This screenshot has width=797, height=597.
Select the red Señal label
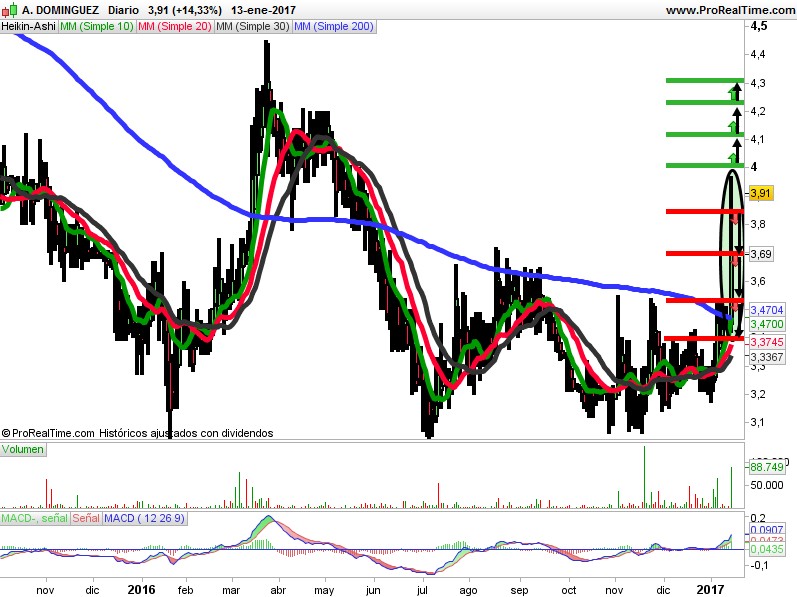pos(86,519)
